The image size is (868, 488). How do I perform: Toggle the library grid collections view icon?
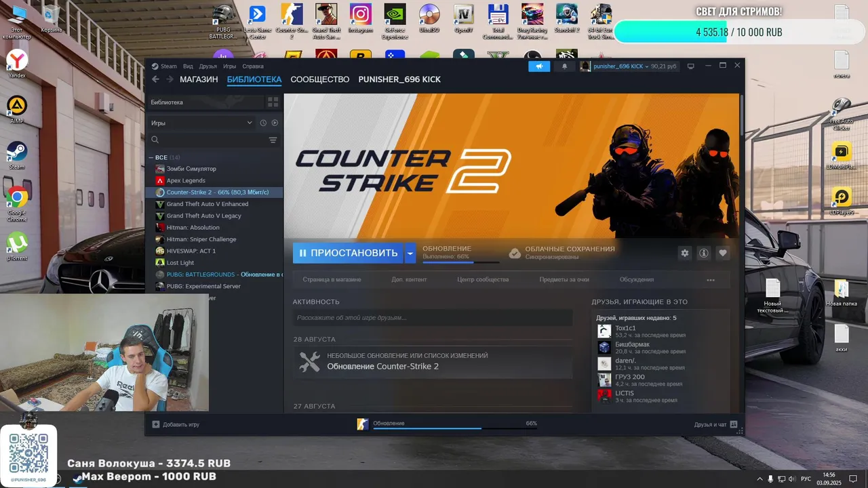(273, 102)
